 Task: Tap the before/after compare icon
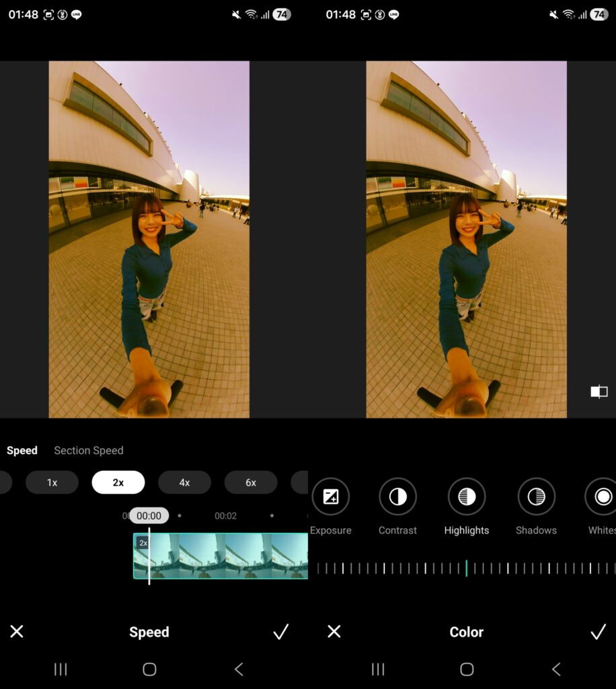click(599, 392)
